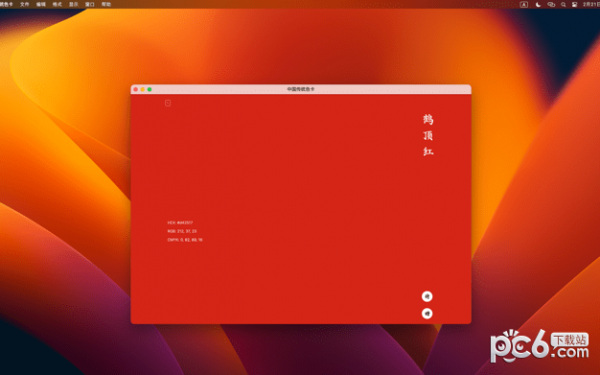Open the 窗口 menu
600x375 pixels.
[90, 4]
